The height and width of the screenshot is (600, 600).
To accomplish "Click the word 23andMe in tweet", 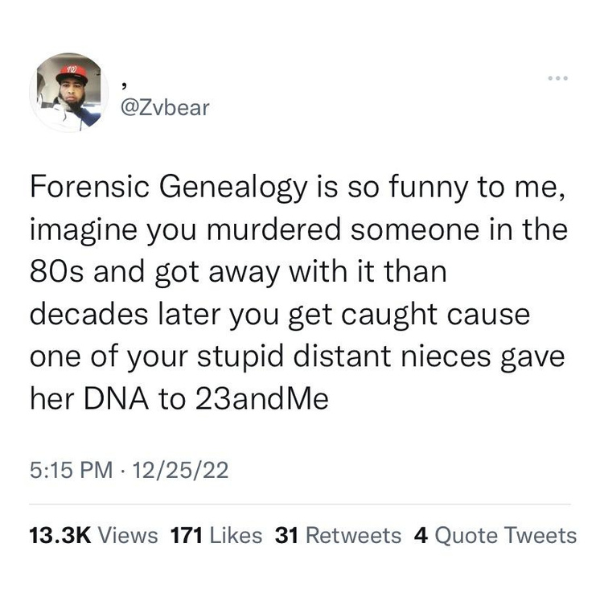I will click(262, 399).
